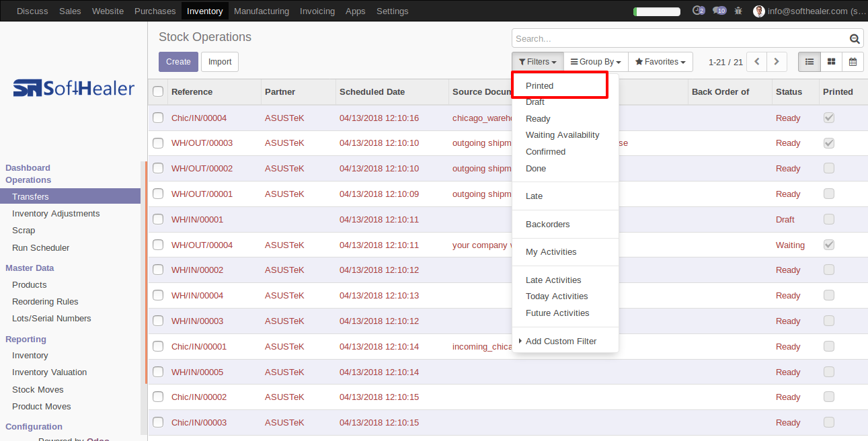Click the search magnifier icon
Viewport: 868px width, 441px height.
pos(855,39)
